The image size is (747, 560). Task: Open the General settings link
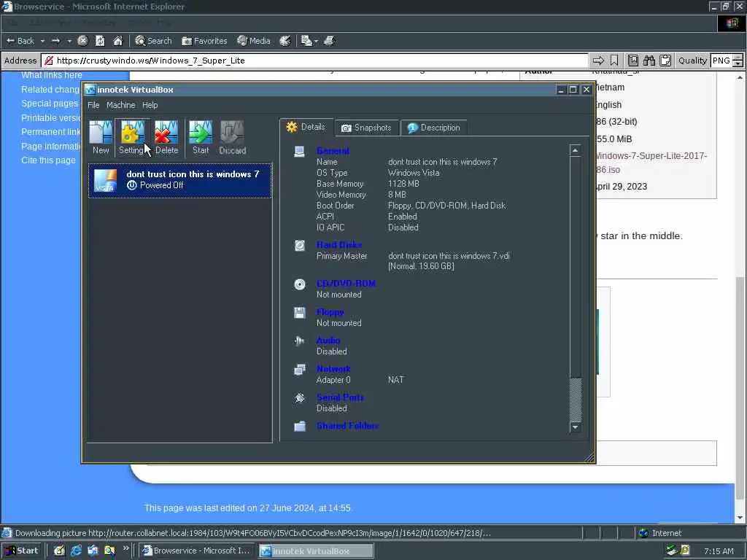[333, 151]
